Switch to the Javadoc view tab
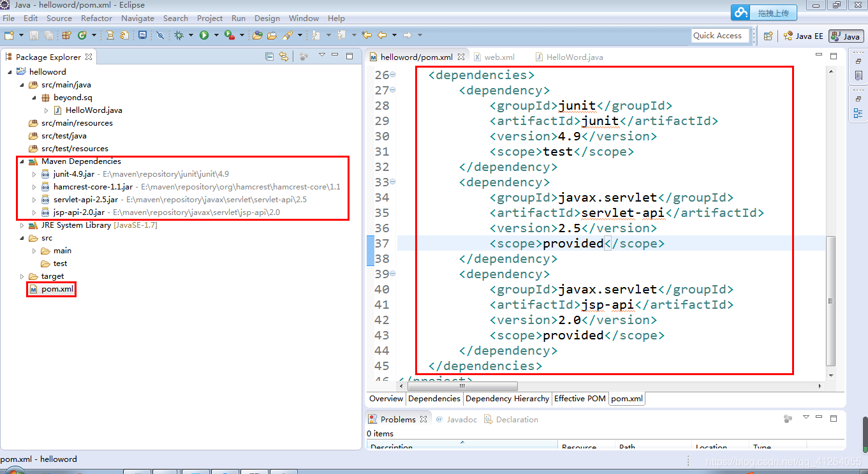The image size is (868, 474). tap(456, 419)
